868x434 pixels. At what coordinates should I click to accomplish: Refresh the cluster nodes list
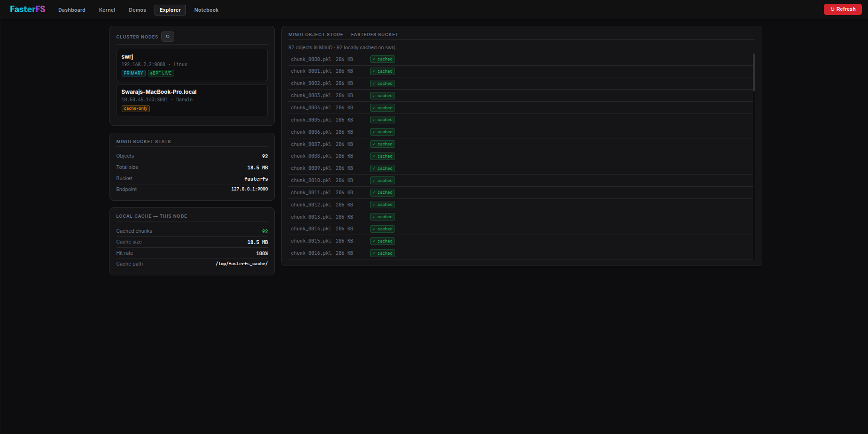click(x=168, y=37)
